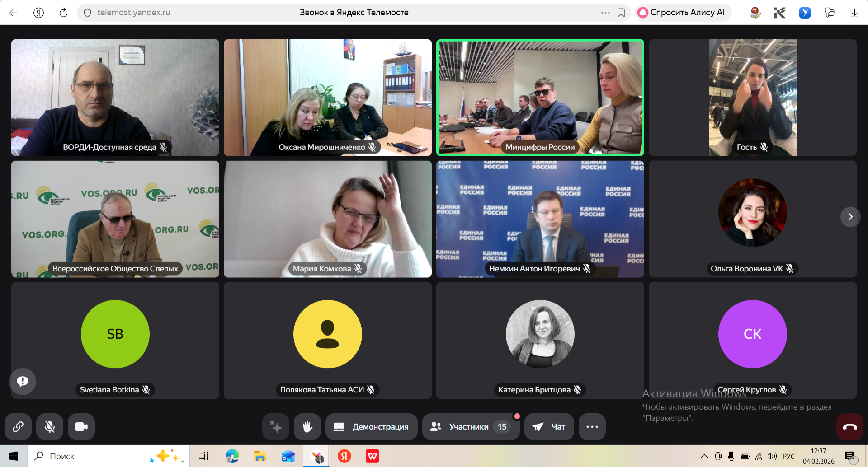Open more call options menu
The height and width of the screenshot is (467, 868).
pyautogui.click(x=592, y=427)
